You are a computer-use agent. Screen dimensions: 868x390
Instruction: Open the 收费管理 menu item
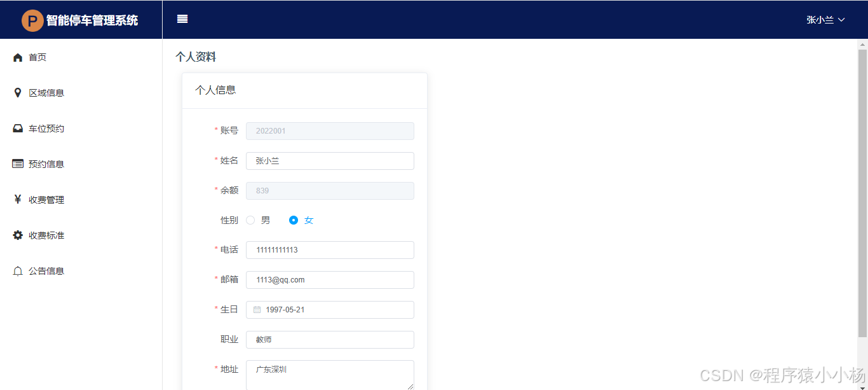(x=81, y=200)
